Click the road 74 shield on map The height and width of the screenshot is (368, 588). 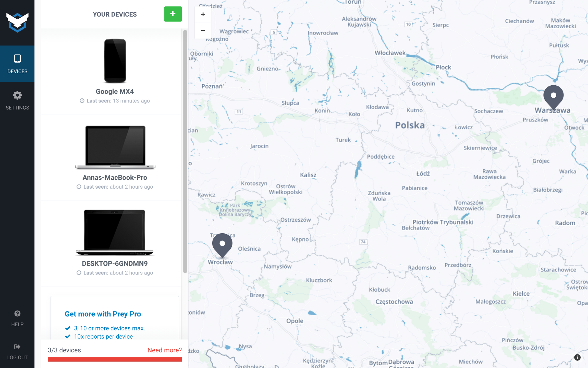pyautogui.click(x=363, y=242)
